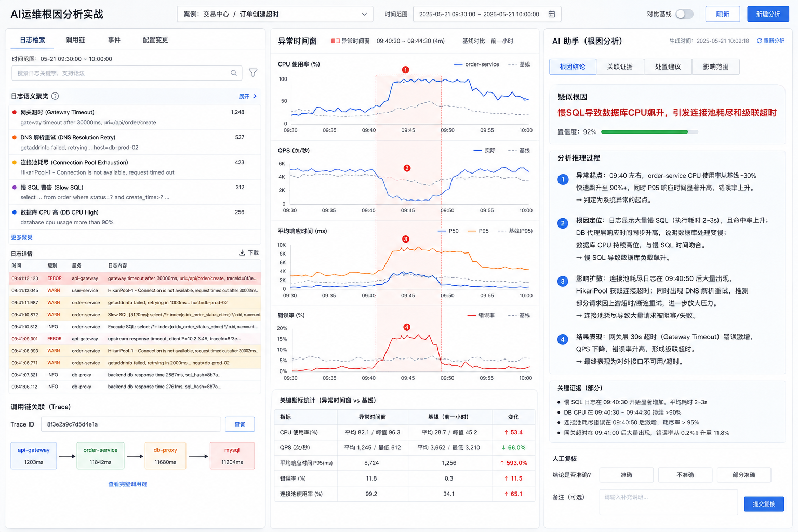Mark conclusion as 准确

click(626, 475)
